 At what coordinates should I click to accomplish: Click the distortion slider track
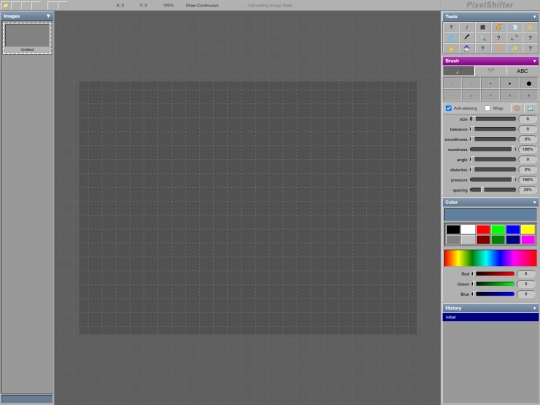[494, 169]
